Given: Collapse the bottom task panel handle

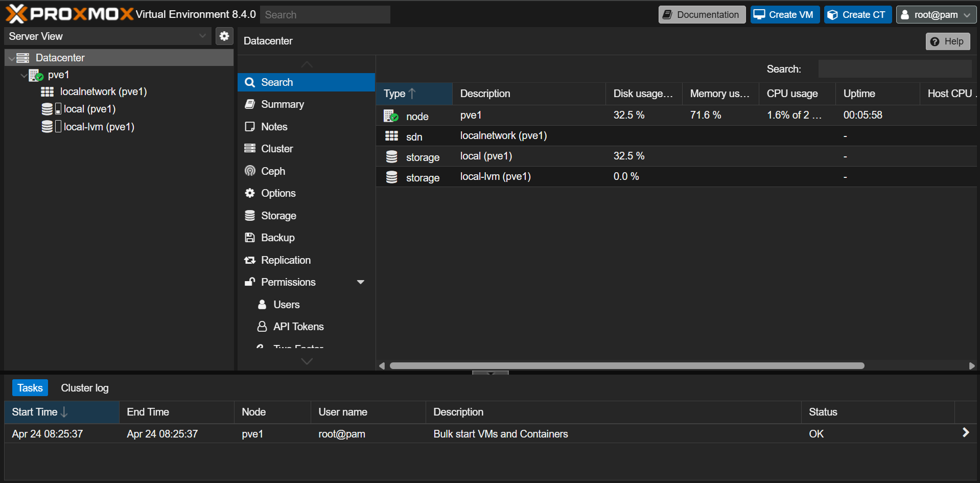Looking at the screenshot, I should [x=491, y=373].
